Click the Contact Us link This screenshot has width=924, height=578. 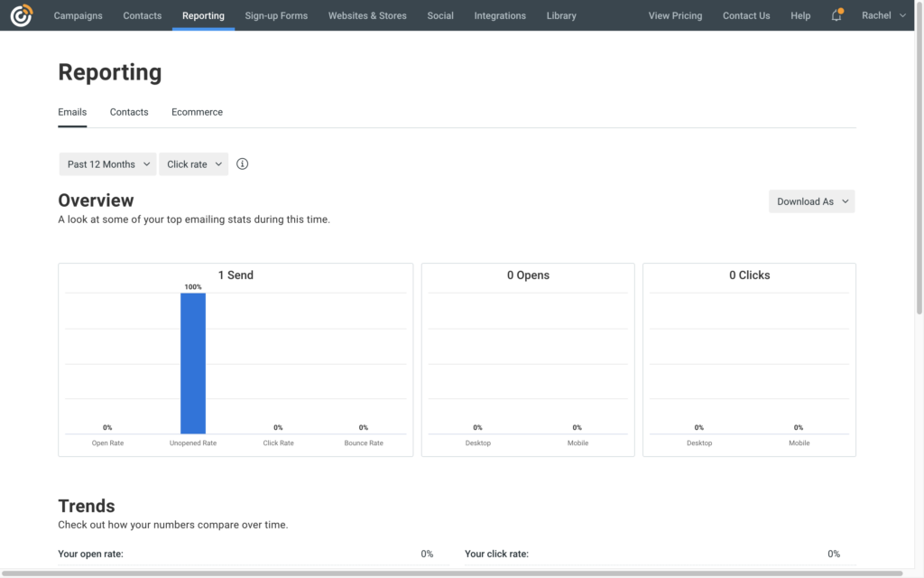pos(746,15)
